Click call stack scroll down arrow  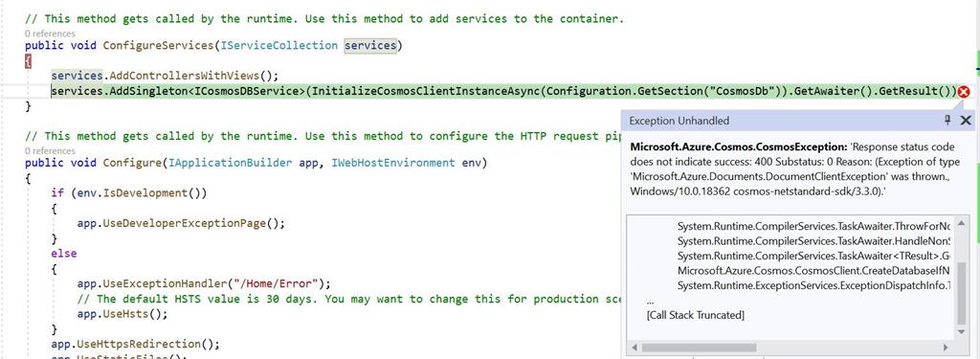[x=961, y=329]
